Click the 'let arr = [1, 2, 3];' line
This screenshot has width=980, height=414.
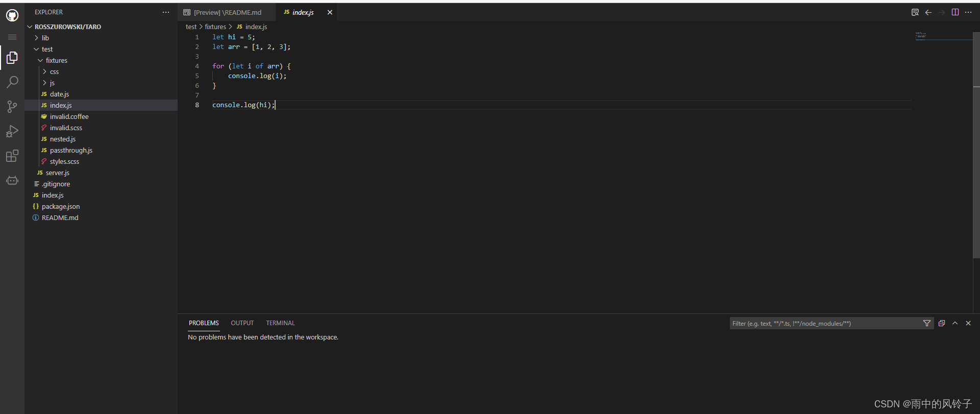(x=251, y=46)
